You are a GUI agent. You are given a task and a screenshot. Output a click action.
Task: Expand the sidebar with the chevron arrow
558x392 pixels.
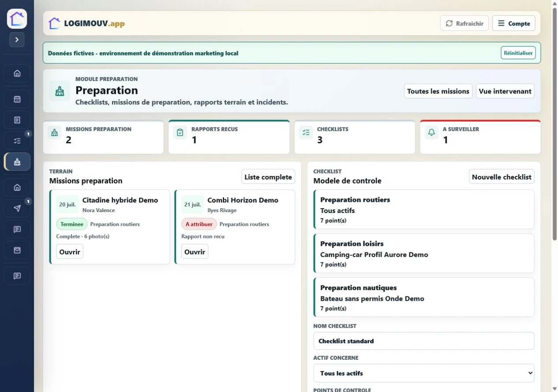(x=17, y=40)
